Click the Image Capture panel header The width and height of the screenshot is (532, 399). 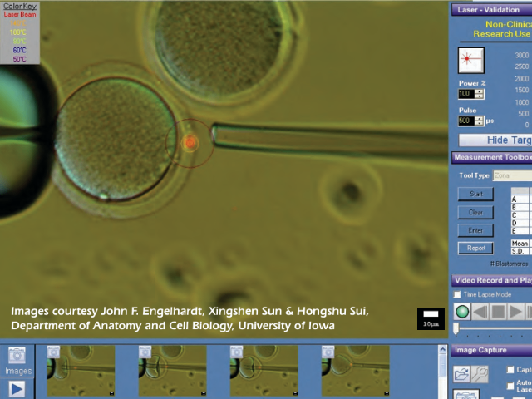click(x=491, y=350)
